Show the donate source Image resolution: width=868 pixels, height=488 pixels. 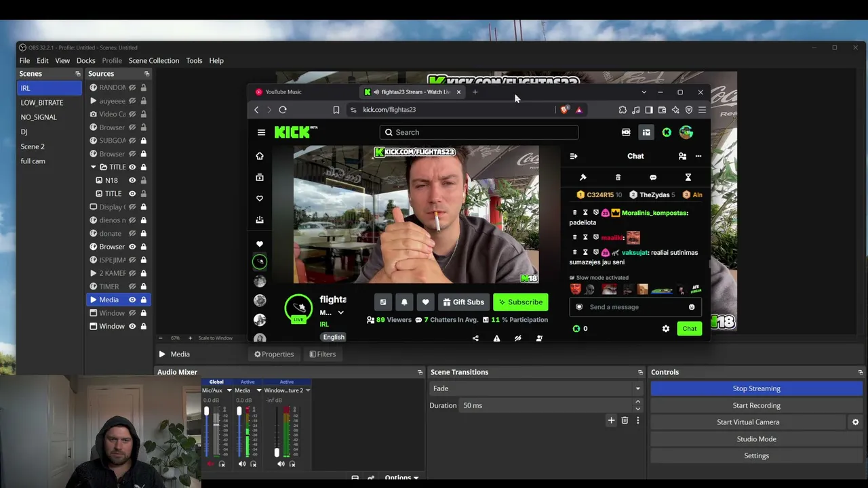click(132, 233)
